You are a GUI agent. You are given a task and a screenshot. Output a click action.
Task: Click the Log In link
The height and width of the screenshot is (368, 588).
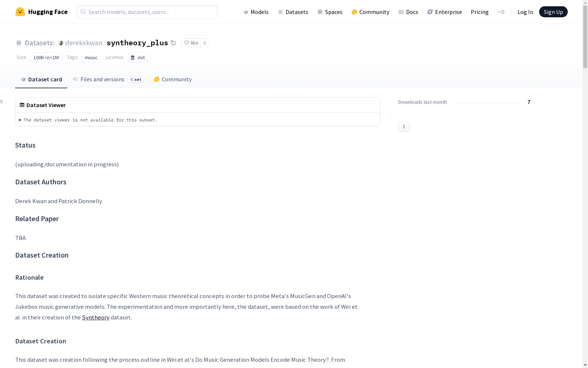click(x=525, y=12)
